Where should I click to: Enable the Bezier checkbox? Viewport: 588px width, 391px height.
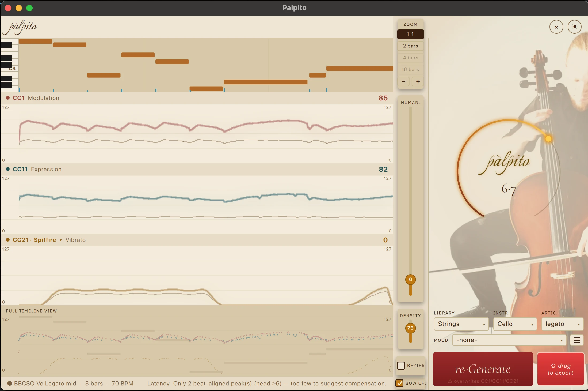401,366
